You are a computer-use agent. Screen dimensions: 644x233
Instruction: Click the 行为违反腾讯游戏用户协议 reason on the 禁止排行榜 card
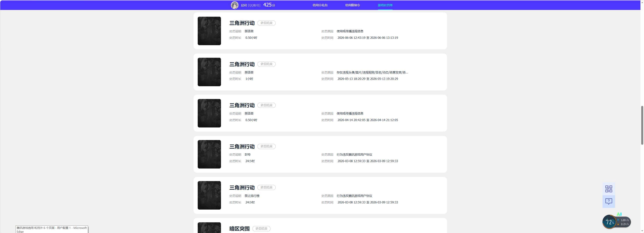(354, 196)
